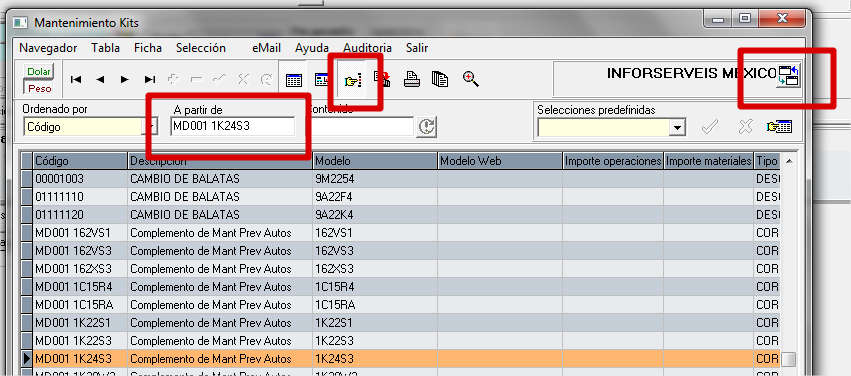This screenshot has width=851, height=376.
Task: Open the predefined selections hand-table icon
Action: click(x=779, y=127)
